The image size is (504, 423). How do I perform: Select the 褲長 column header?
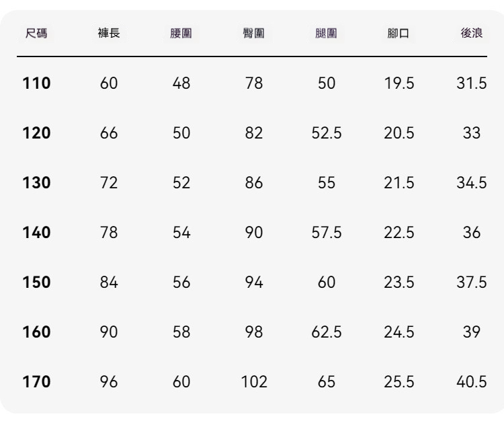pos(109,33)
